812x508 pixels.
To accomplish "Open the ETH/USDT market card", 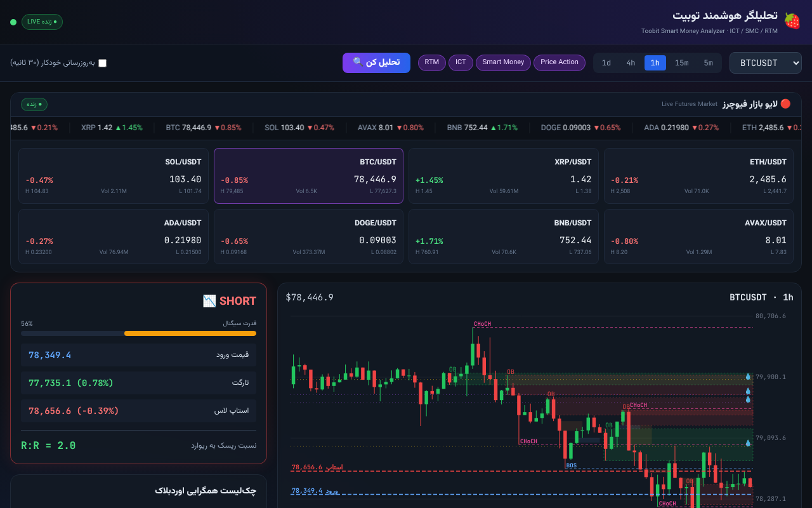I will coord(698,176).
